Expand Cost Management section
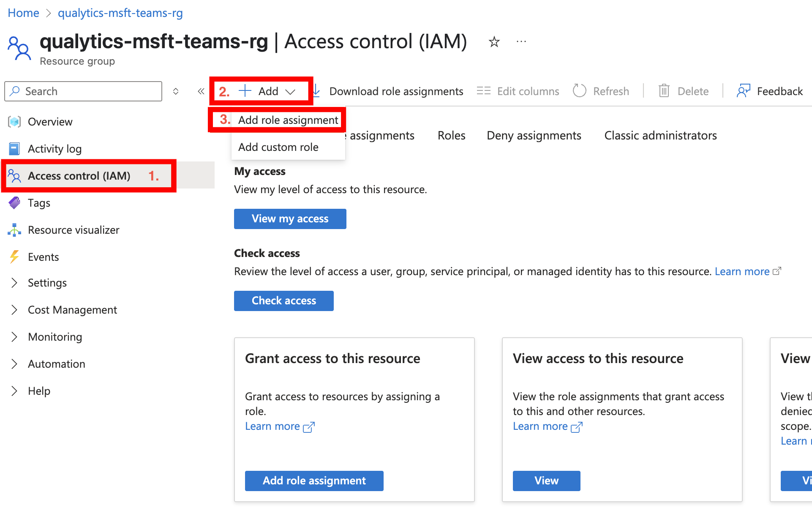 pos(72,310)
